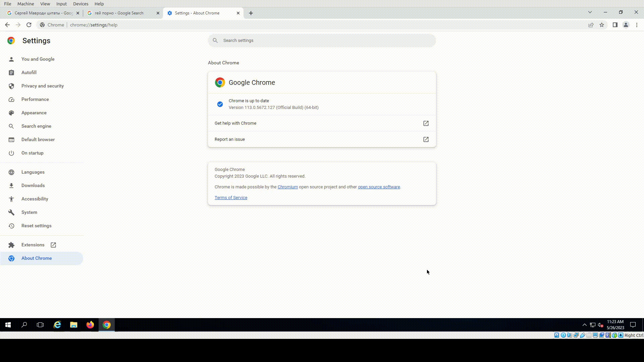This screenshot has height=362, width=644.
Task: Open the Chromium link
Action: click(x=287, y=187)
